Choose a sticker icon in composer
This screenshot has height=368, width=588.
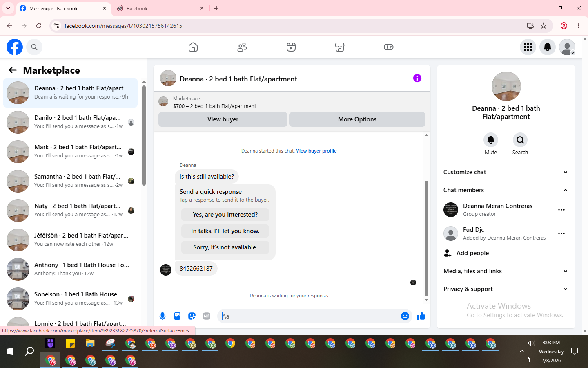192,316
